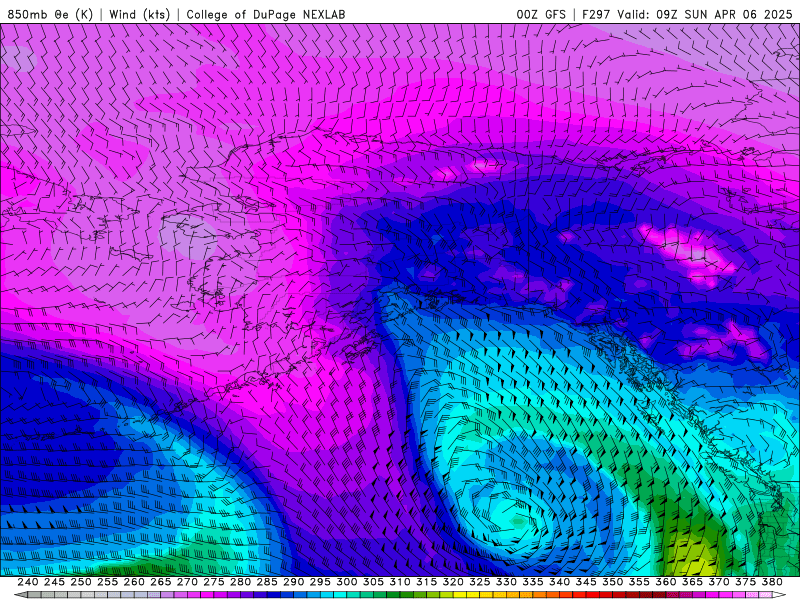This screenshot has height=600, width=800.
Task: Select the 290 value on the color scale
Action: (x=293, y=582)
